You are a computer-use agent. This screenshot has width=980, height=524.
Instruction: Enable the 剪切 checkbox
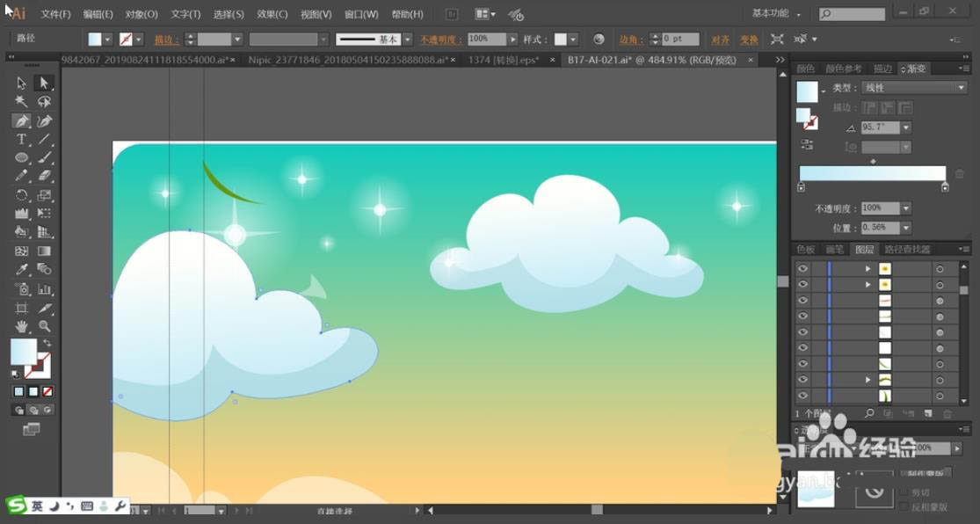904,492
